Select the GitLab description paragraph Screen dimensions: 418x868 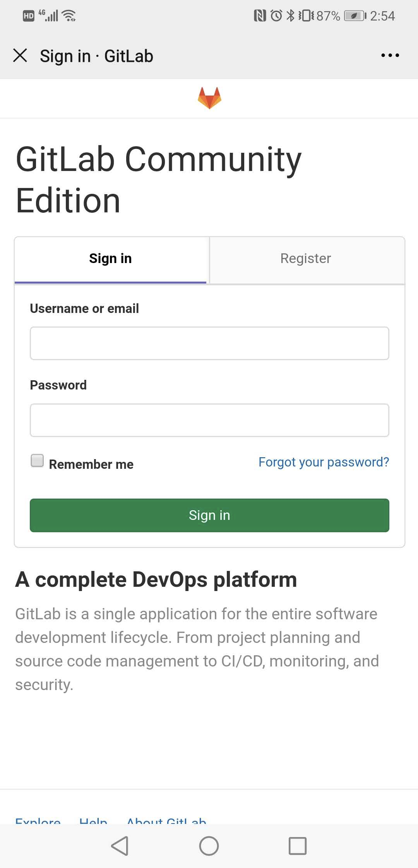(197, 649)
